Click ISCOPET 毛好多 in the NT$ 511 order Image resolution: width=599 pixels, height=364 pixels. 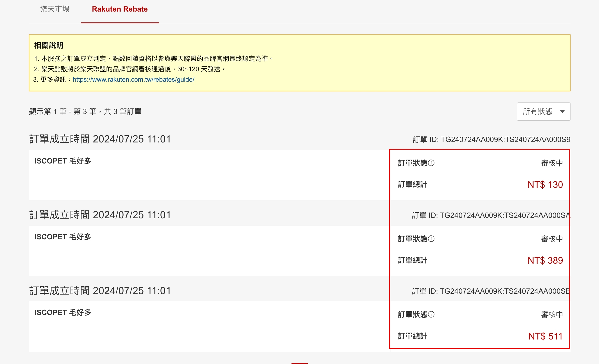coord(63,312)
